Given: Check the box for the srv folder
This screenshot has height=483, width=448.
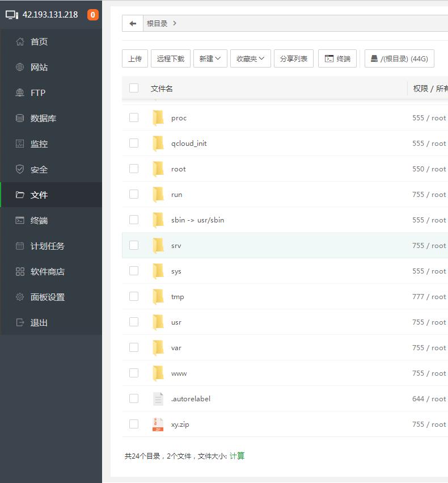Looking at the screenshot, I should click(x=134, y=245).
